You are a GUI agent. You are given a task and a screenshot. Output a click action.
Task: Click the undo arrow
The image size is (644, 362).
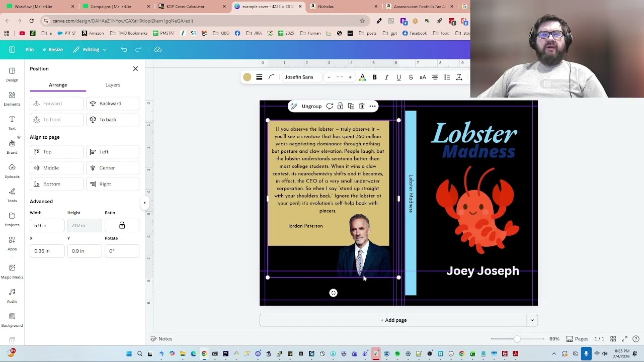click(124, 49)
